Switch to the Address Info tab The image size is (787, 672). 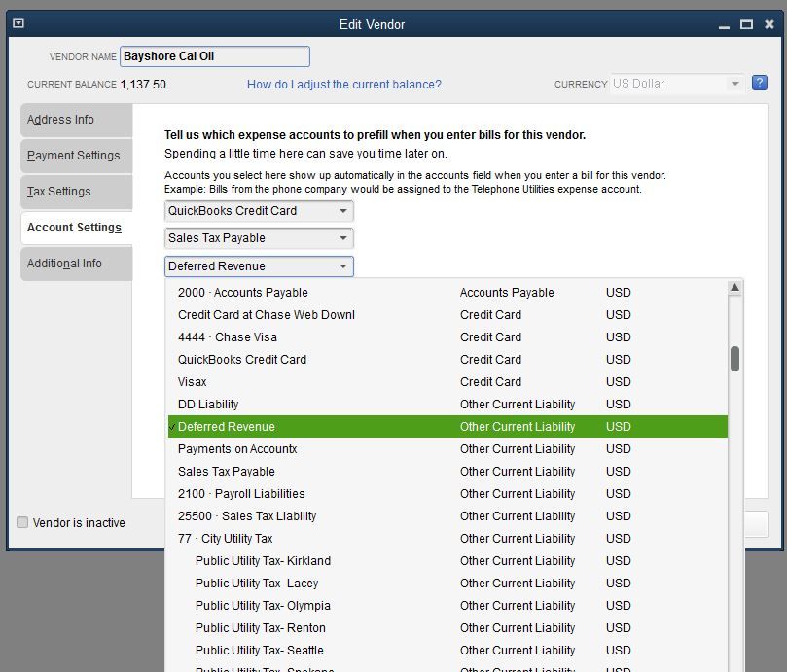click(76, 120)
